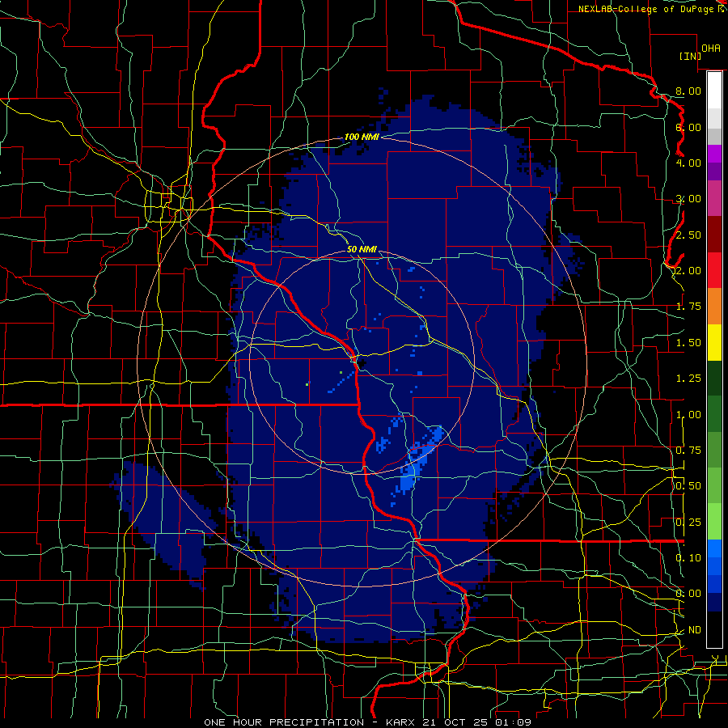Click the 2.00 legend value
Screen dimensions: 728x728
coord(688,271)
